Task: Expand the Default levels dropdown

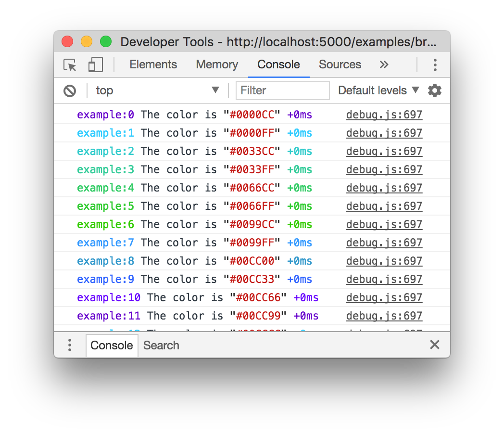Action: (x=378, y=90)
